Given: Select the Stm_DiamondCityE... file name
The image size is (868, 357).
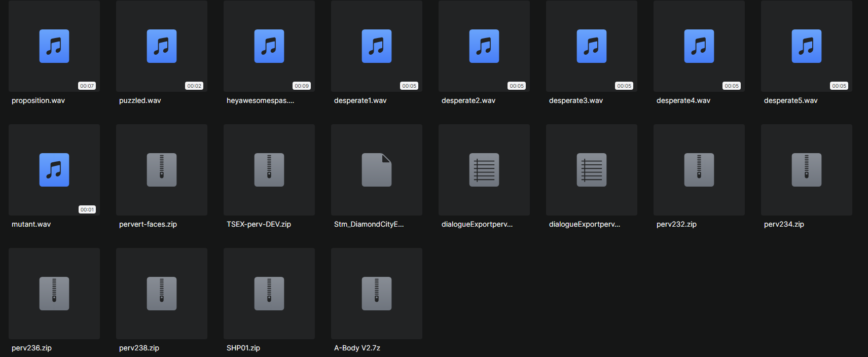Looking at the screenshot, I should pyautogui.click(x=369, y=224).
